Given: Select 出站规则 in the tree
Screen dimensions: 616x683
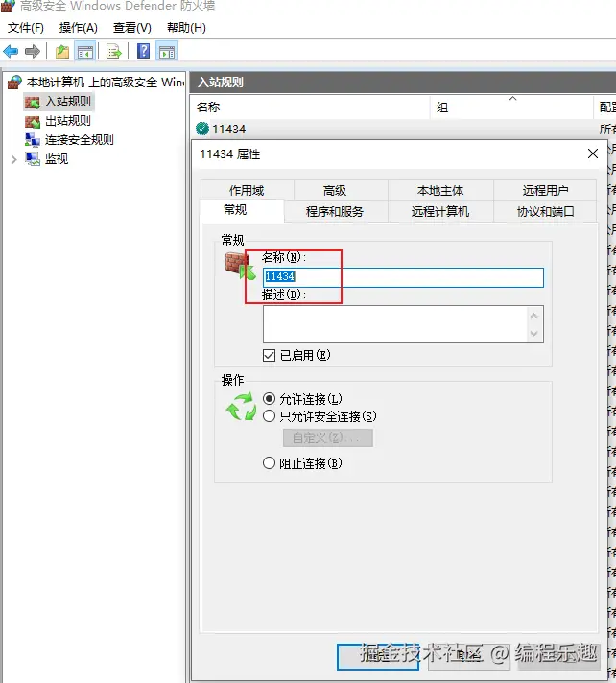Looking at the screenshot, I should (67, 121).
